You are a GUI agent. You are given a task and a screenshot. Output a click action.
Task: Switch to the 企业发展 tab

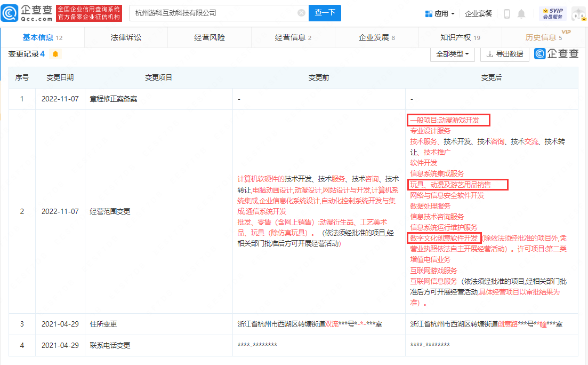(x=376, y=37)
